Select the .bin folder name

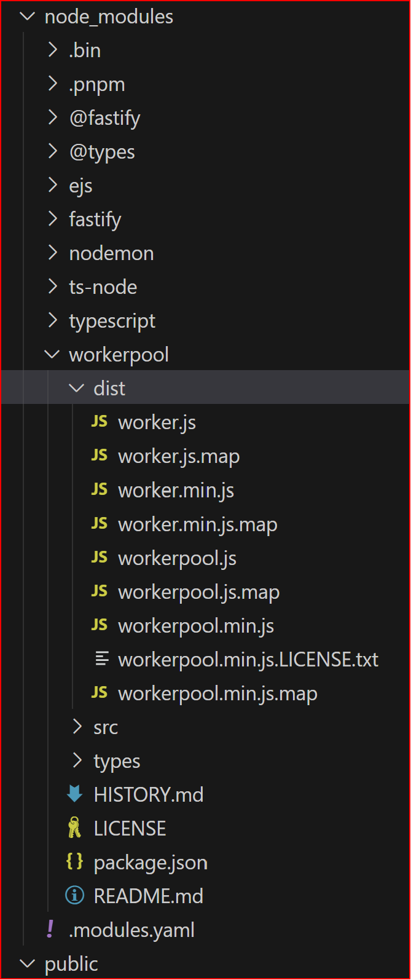(85, 50)
